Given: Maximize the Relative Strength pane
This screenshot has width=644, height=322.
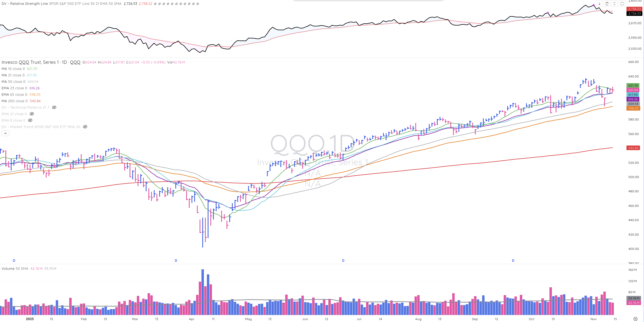Looking at the screenshot, I should (x=622, y=3).
